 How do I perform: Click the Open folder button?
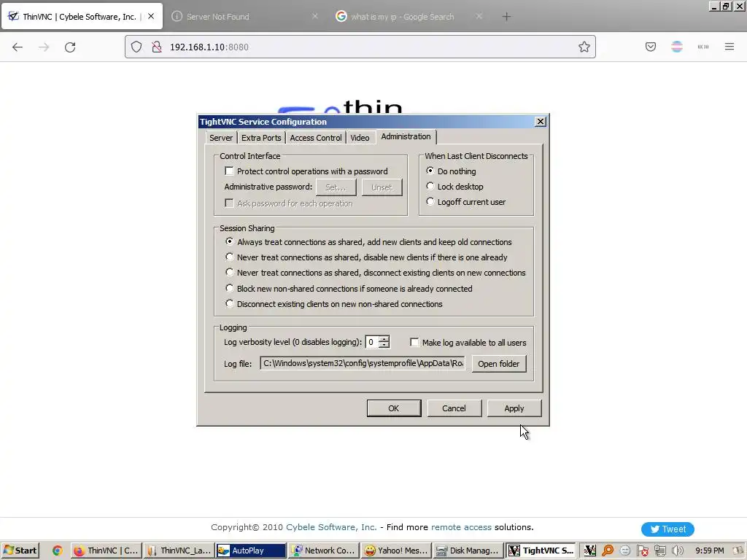499,364
